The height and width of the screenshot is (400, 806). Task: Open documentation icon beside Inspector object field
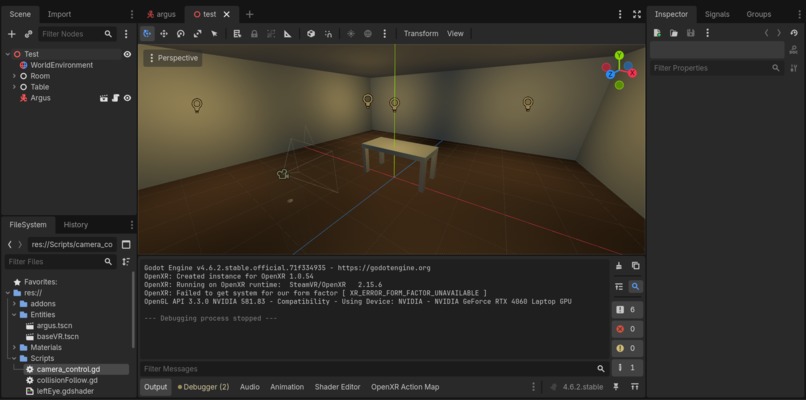[794, 50]
